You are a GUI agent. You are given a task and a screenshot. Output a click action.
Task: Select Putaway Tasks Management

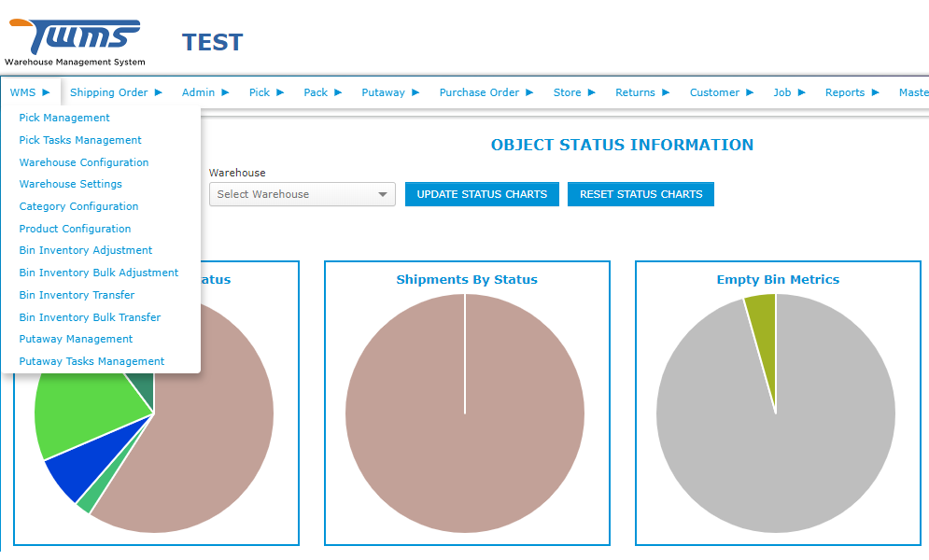click(x=91, y=361)
